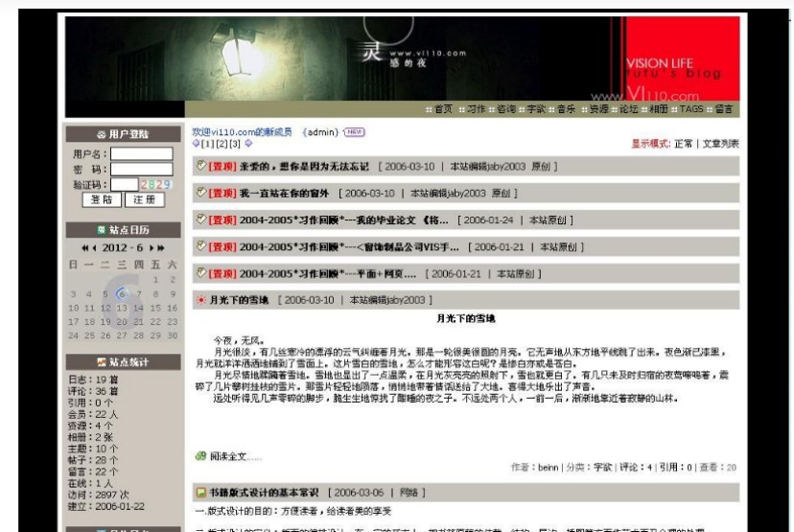Image resolution: width=794 pixels, height=532 pixels.
Task: Switch display mode to 文章列表
Action: pos(721,144)
